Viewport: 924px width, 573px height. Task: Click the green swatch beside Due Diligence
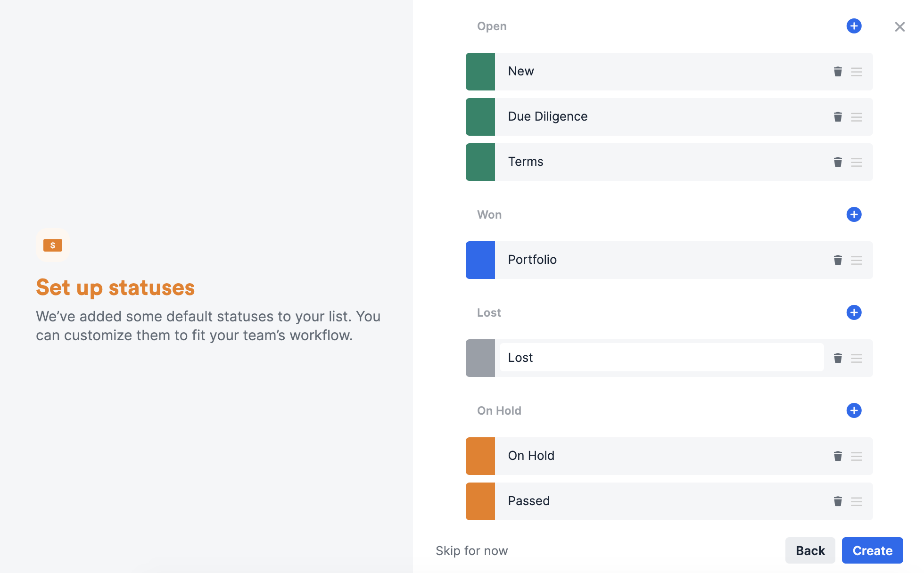click(480, 117)
